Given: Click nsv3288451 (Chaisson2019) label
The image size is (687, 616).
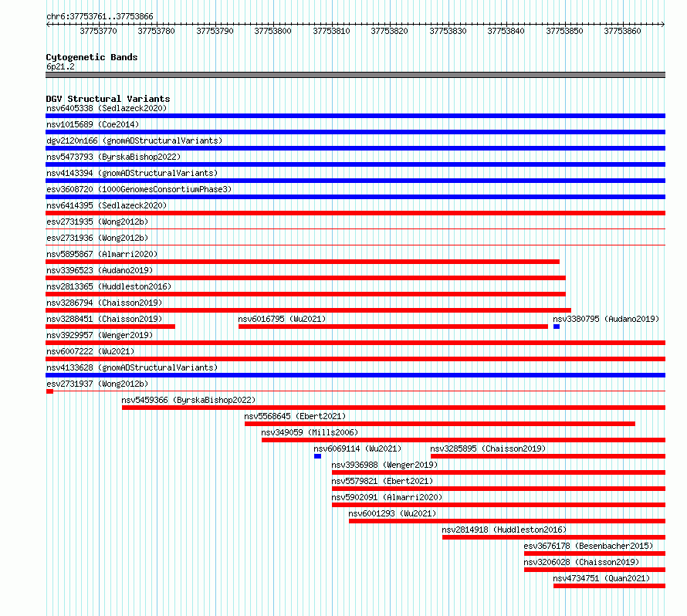Looking at the screenshot, I should tap(104, 319).
